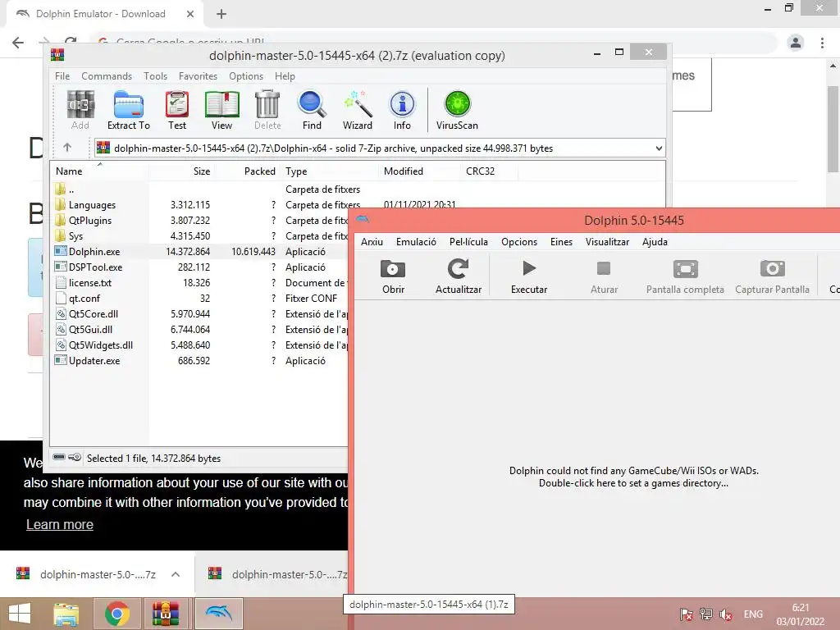Click Extract To in the WinRAR toolbar
840x630 pixels.
(x=129, y=111)
